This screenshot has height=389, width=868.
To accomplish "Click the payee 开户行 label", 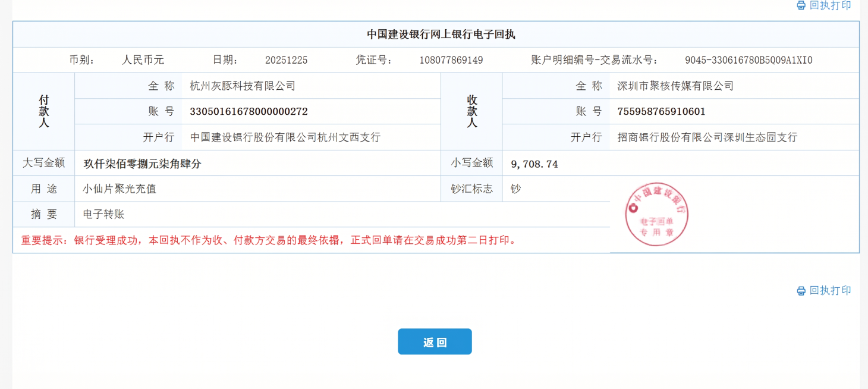I will tap(586, 137).
